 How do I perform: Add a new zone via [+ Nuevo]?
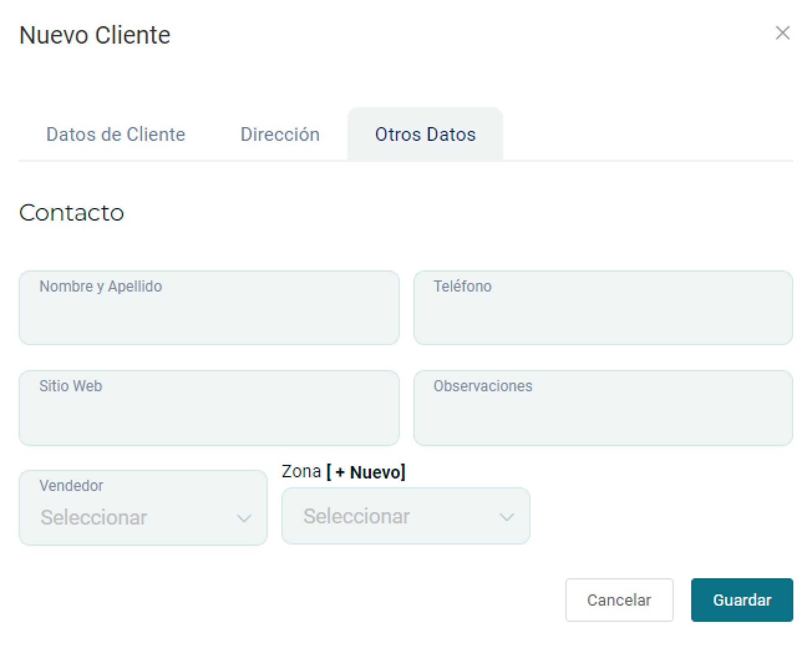pos(366,472)
